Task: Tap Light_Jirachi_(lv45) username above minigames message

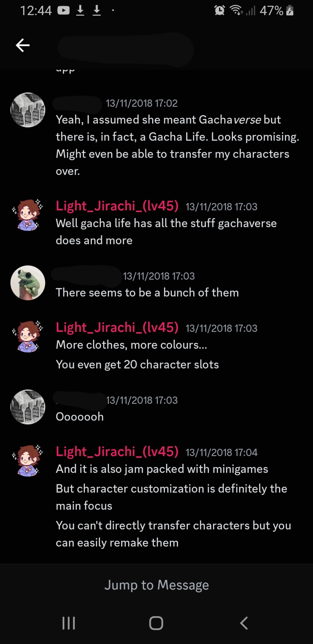Action: coord(117,451)
